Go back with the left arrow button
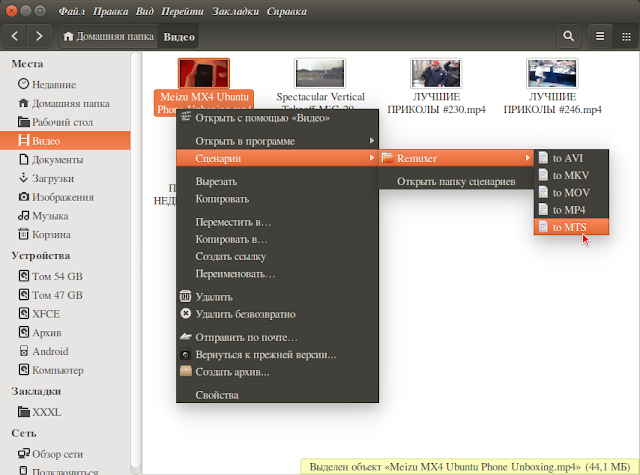640x475 pixels. click(x=15, y=36)
